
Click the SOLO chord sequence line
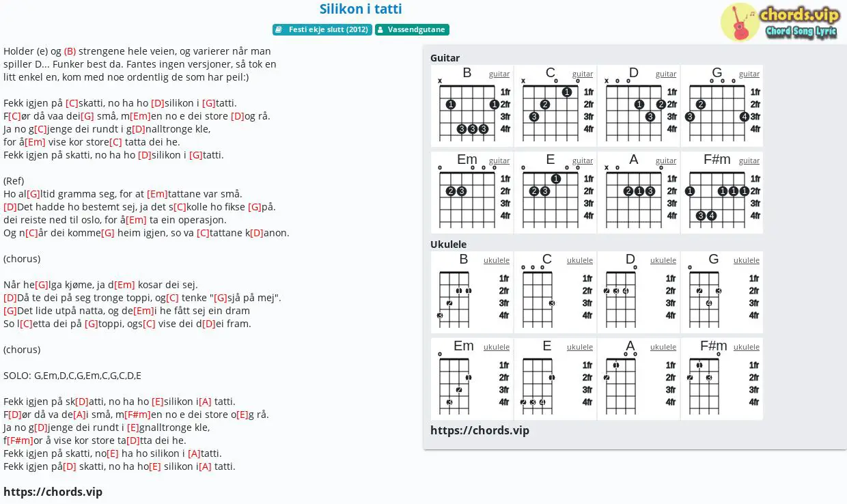[72, 376]
